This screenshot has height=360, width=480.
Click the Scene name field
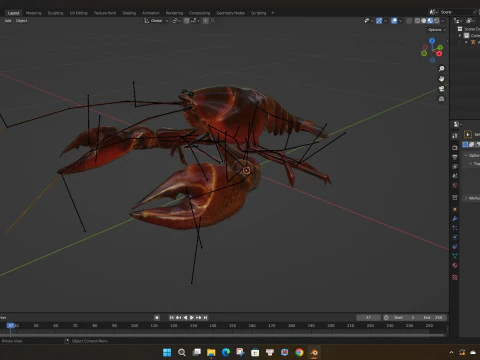point(456,12)
